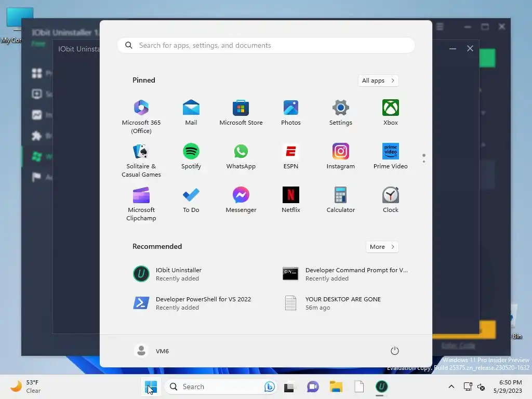Open Developer Command Prompt for VS
The image size is (532, 399).
pyautogui.click(x=346, y=274)
